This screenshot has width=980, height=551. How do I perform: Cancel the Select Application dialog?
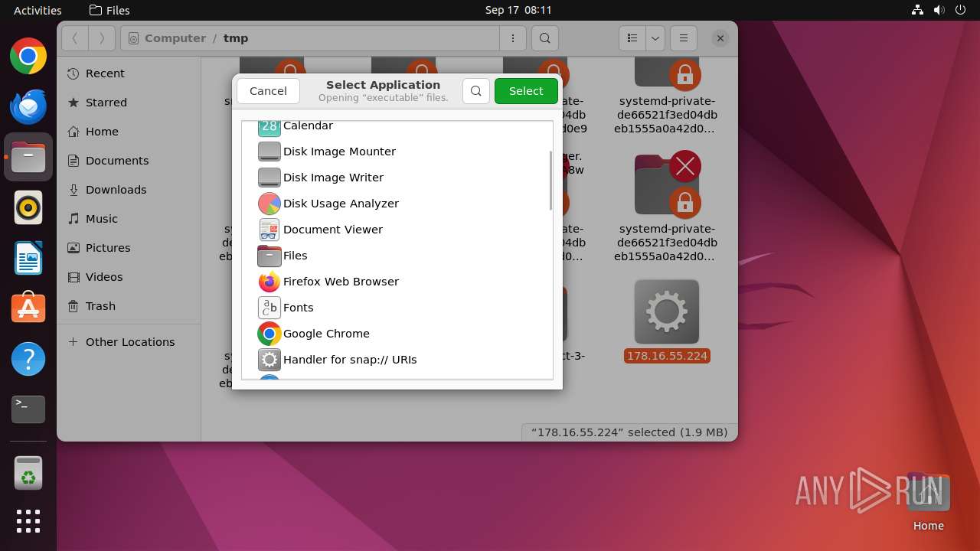[268, 91]
